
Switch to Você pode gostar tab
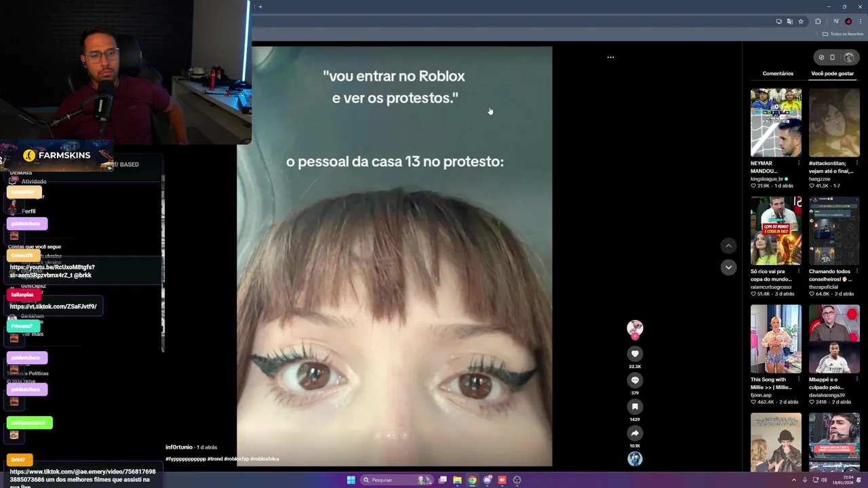click(x=832, y=73)
